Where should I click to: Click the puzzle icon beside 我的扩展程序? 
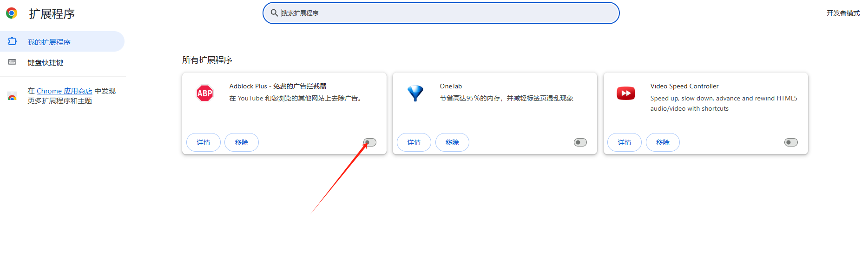13,41
